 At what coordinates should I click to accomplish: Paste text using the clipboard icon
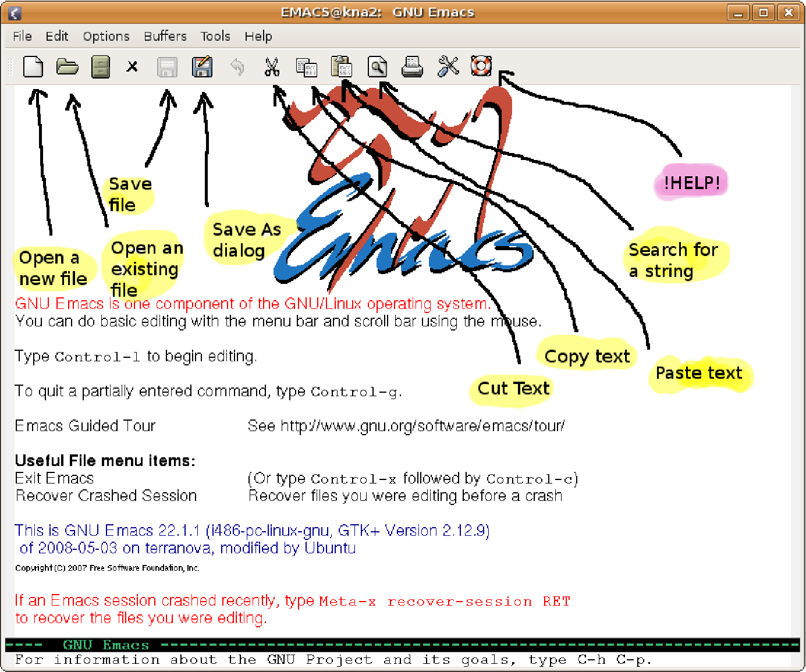342,66
